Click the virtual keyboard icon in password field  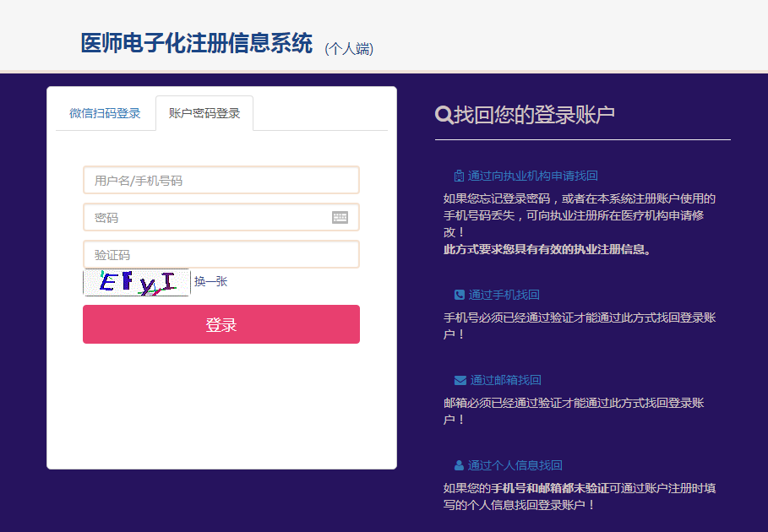340,217
